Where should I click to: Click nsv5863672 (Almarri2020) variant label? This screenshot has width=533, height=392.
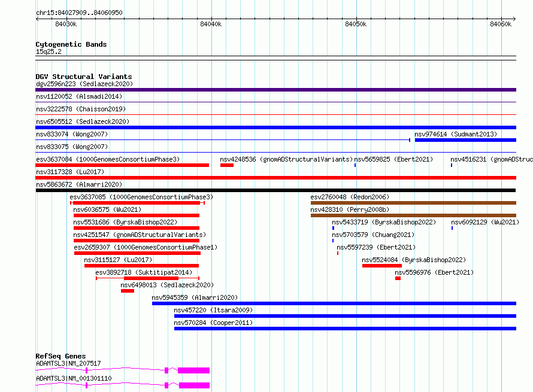pyautogui.click(x=79, y=184)
